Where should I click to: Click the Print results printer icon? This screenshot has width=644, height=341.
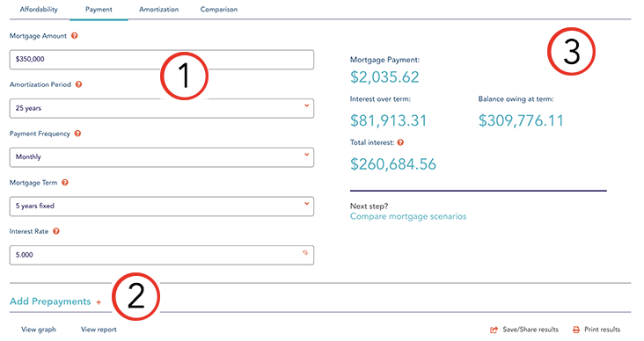pyautogui.click(x=576, y=330)
